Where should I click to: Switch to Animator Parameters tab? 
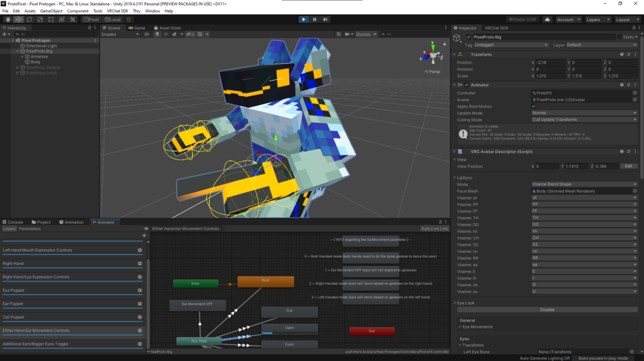tap(29, 229)
